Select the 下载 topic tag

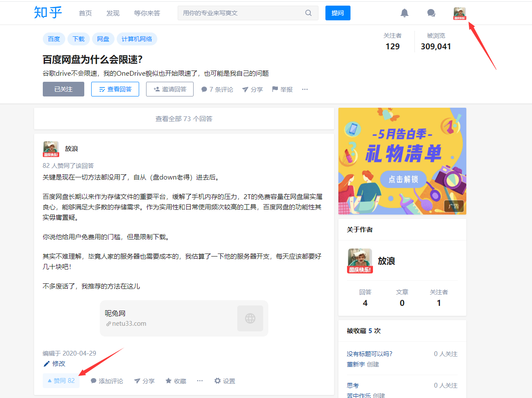pos(79,39)
